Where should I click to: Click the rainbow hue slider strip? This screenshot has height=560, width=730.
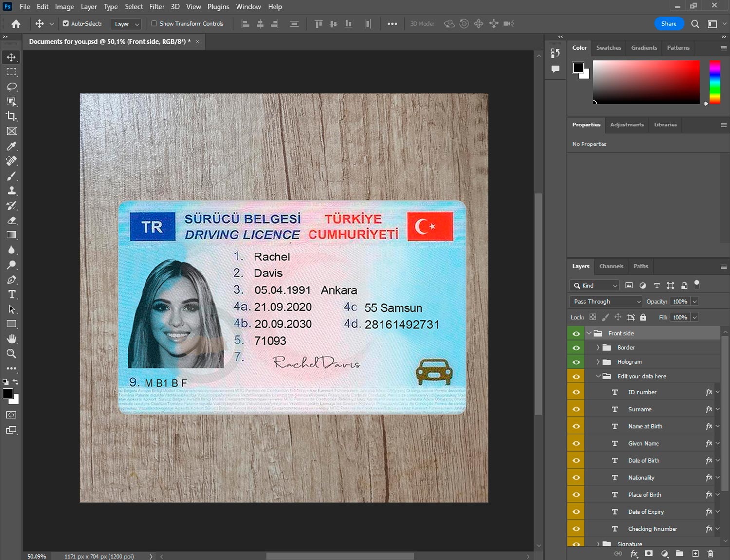(714, 82)
